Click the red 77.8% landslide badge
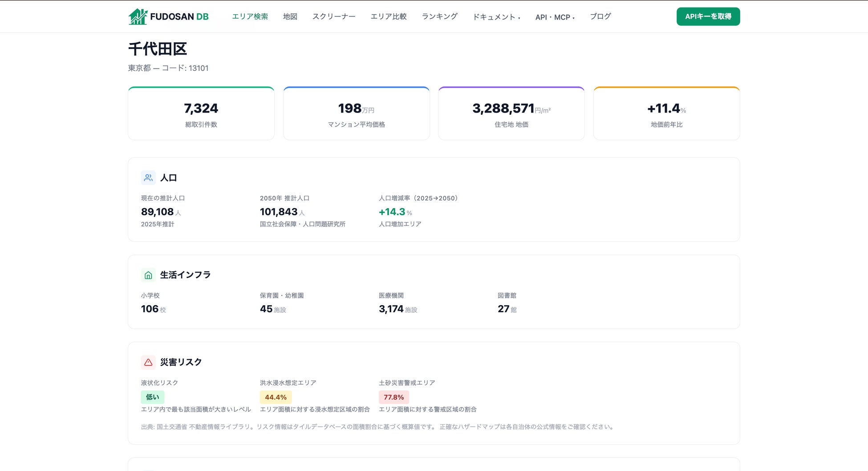The width and height of the screenshot is (868, 471). [394, 397]
